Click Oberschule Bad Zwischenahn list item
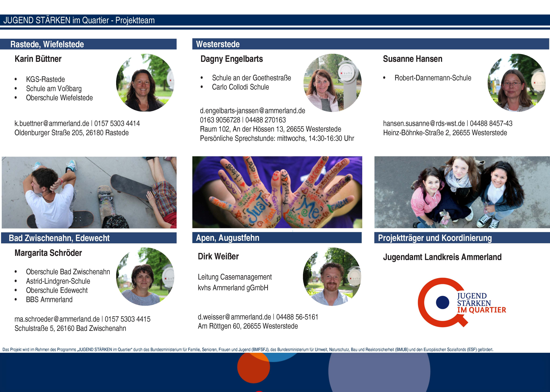550x392 pixels. [68, 272]
